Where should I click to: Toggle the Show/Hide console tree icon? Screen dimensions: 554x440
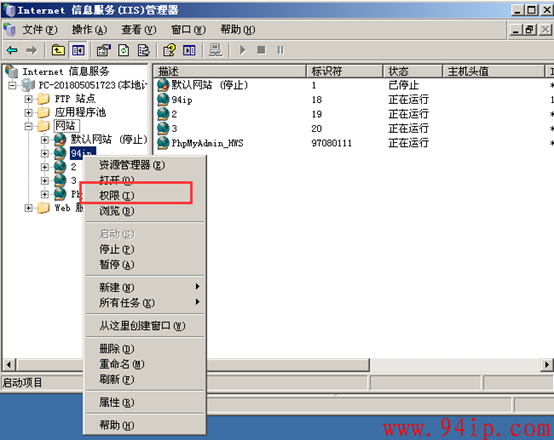[x=78, y=50]
